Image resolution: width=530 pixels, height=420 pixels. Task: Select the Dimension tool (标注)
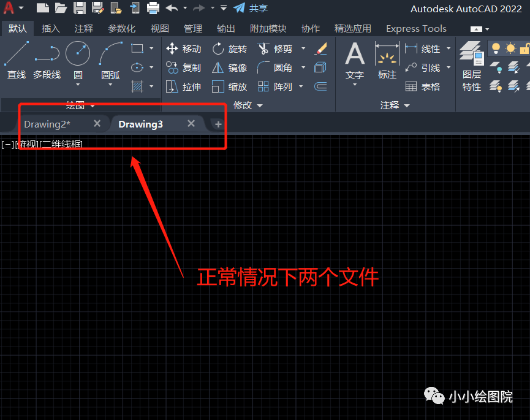point(387,61)
